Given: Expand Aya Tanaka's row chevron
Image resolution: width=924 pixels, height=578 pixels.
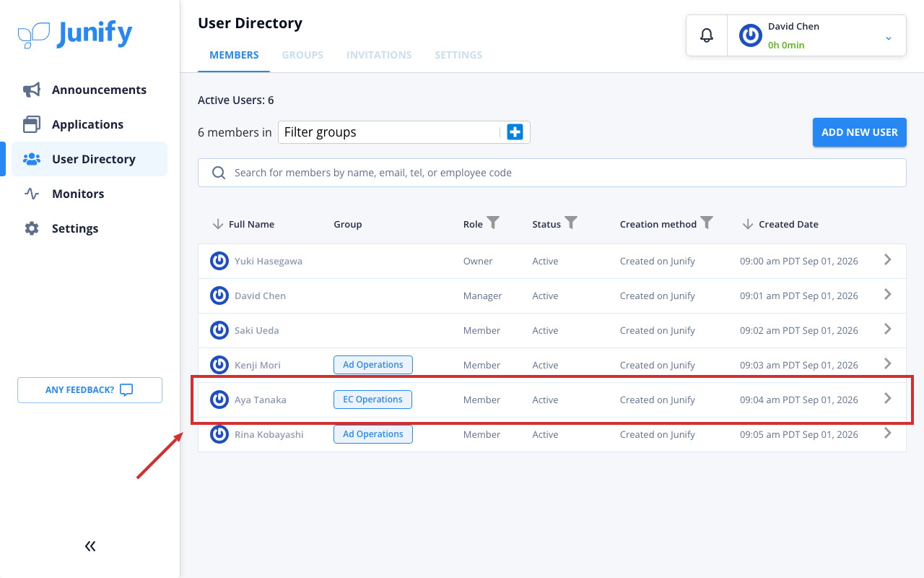Looking at the screenshot, I should click(x=888, y=398).
